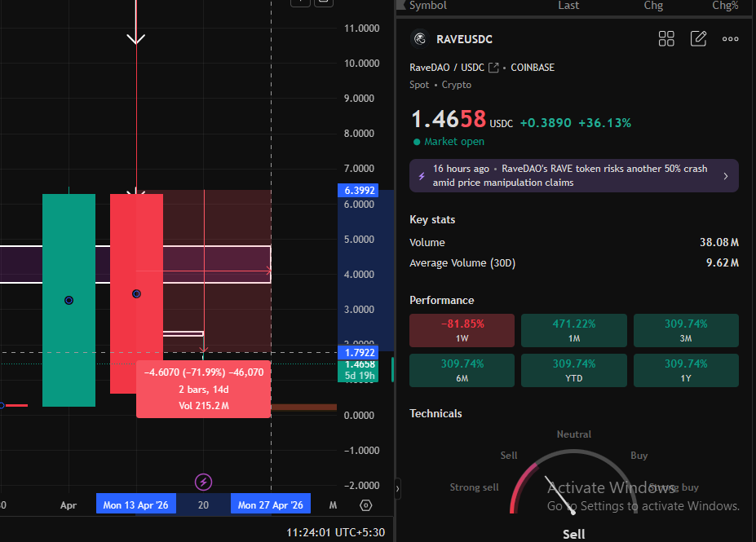This screenshot has height=542, width=756.
Task: Click the edit/publish pencil icon
Action: [x=698, y=38]
